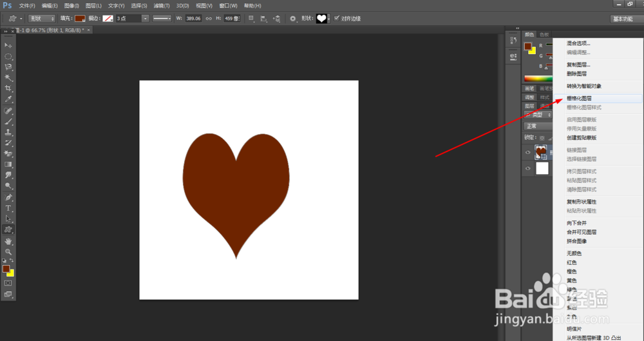644x341 pixels.
Task: Open the Properties panel icon
Action: pos(513,56)
